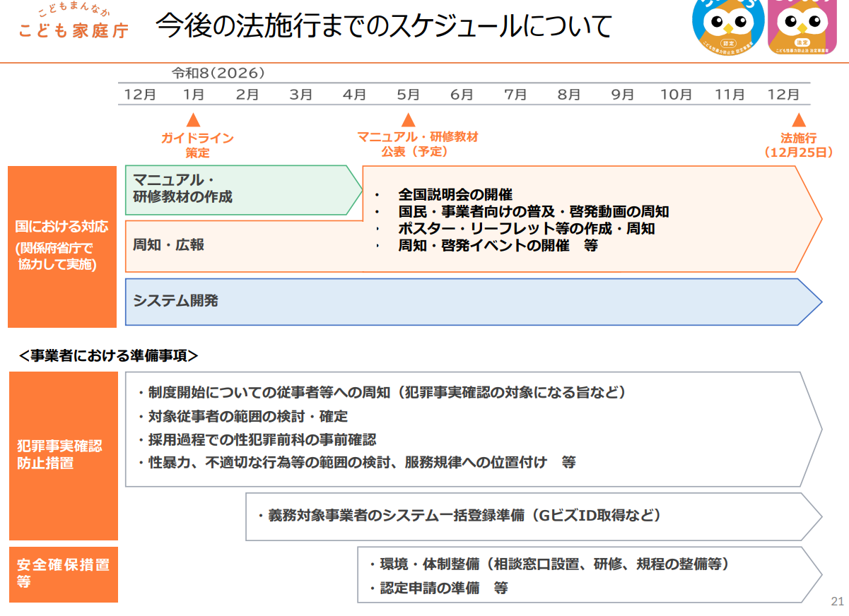Select the 10月 month label
The height and width of the screenshot is (616, 849).
(677, 94)
